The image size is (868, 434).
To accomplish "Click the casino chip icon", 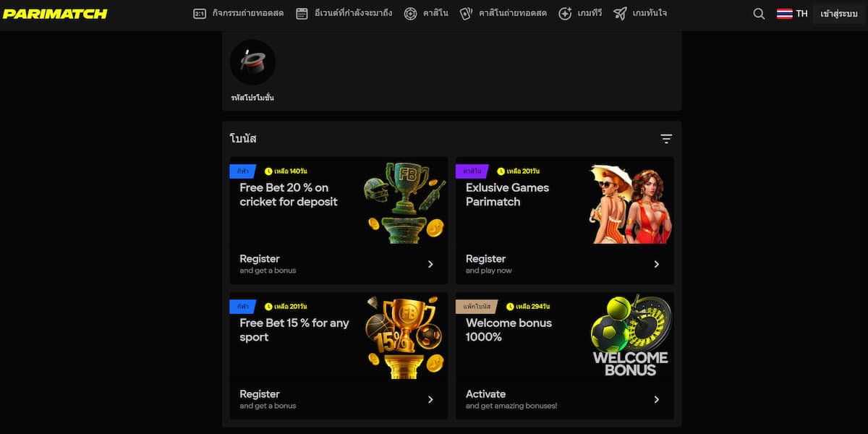I will tap(410, 14).
